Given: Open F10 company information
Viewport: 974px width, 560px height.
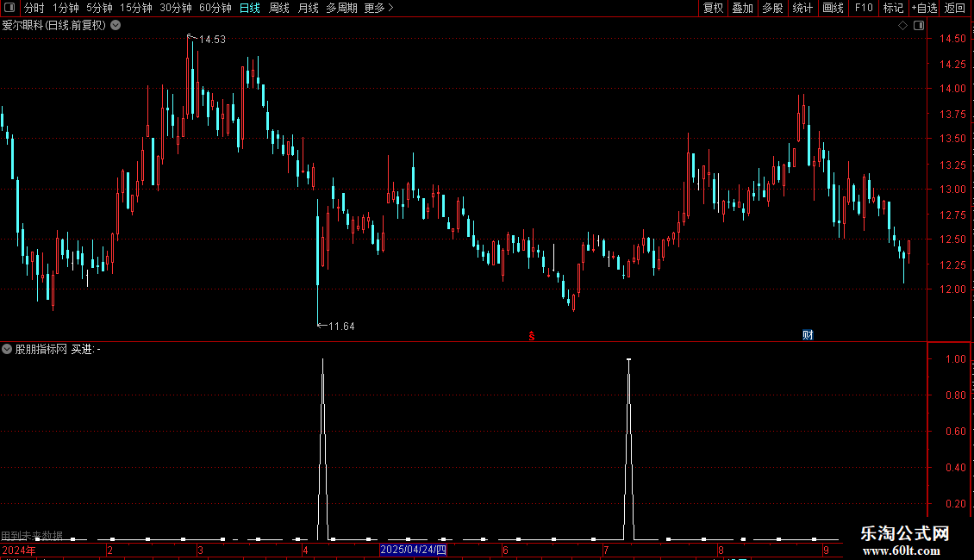Looking at the screenshot, I should pyautogui.click(x=864, y=8).
